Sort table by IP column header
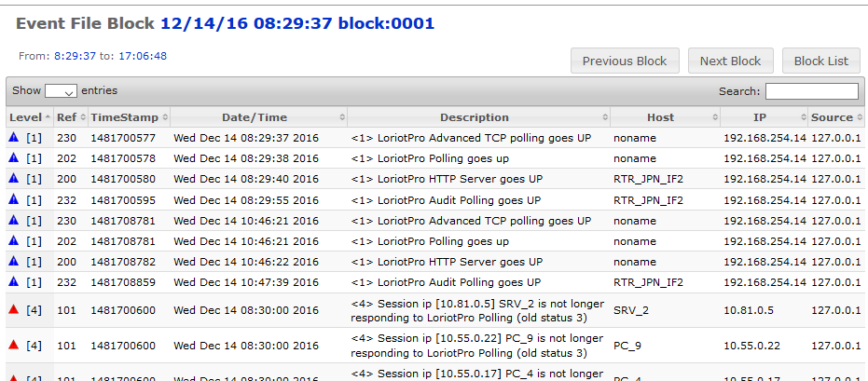868x381 pixels. pos(760,117)
